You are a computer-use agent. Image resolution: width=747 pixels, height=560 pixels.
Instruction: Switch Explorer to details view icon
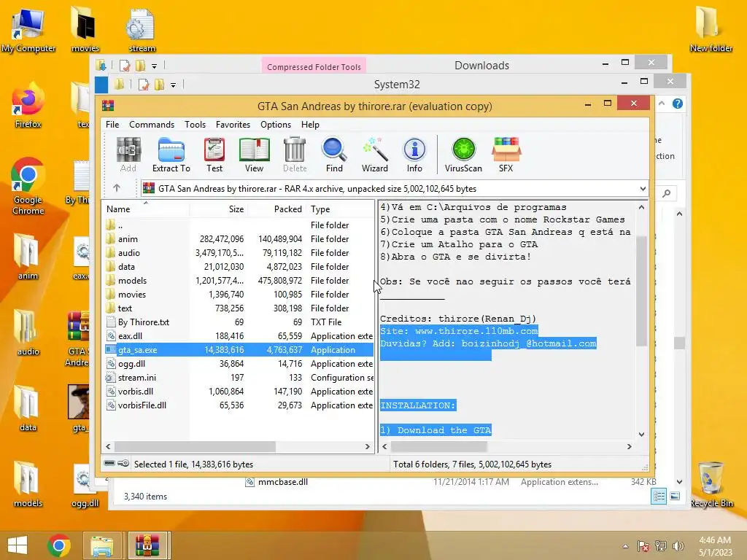click(x=659, y=496)
